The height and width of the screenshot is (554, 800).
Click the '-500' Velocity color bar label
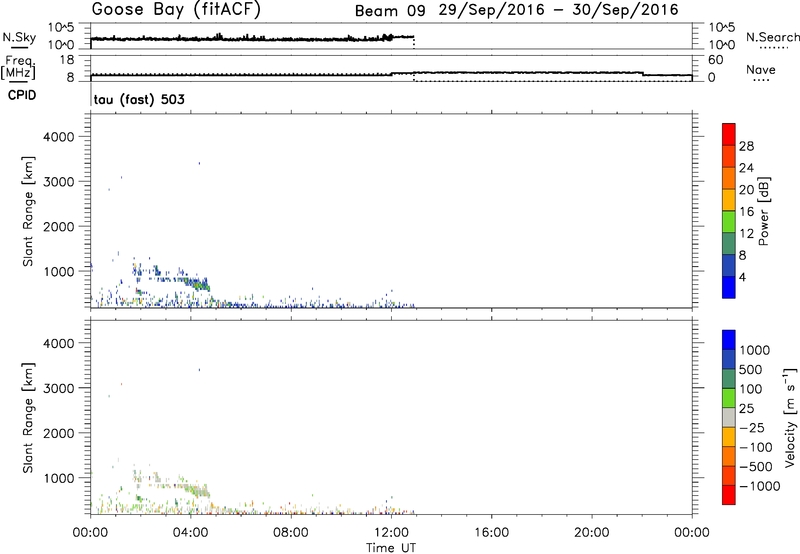[x=756, y=466]
